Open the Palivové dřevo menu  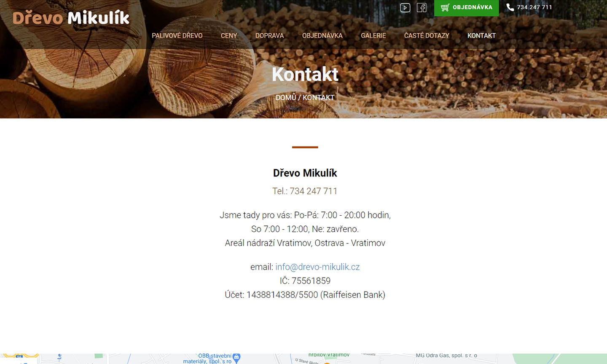point(177,35)
